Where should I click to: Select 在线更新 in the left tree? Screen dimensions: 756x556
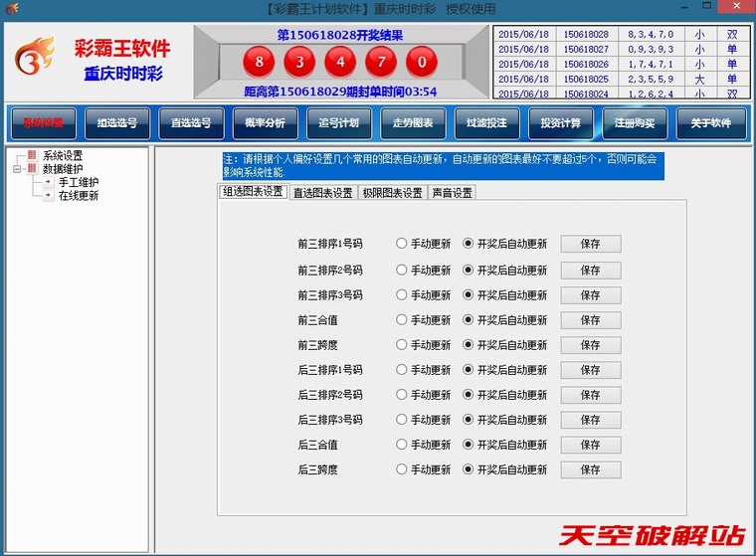(x=78, y=196)
